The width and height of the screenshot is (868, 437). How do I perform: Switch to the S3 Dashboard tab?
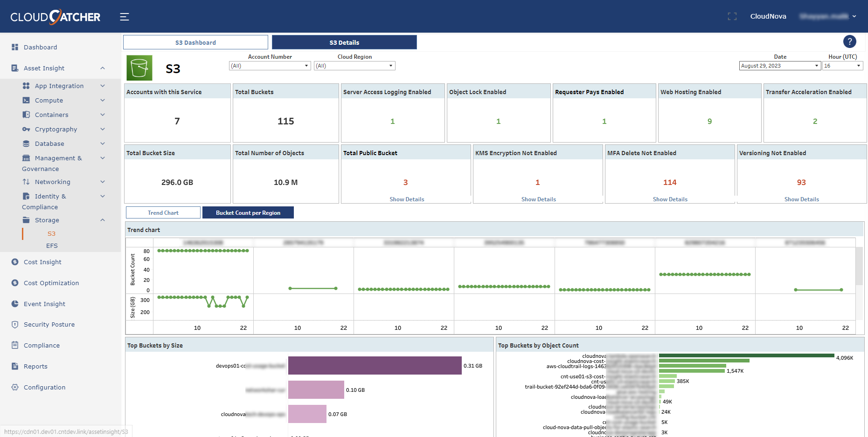(195, 42)
